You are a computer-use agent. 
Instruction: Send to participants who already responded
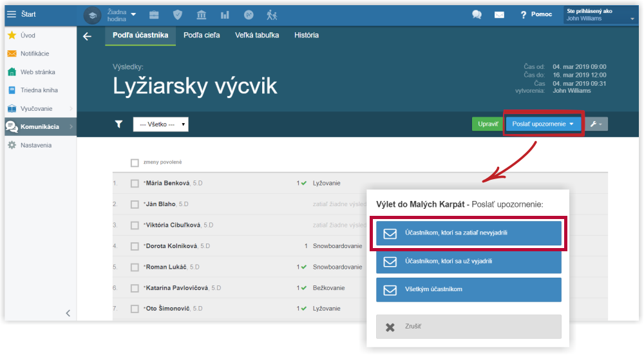point(469,262)
